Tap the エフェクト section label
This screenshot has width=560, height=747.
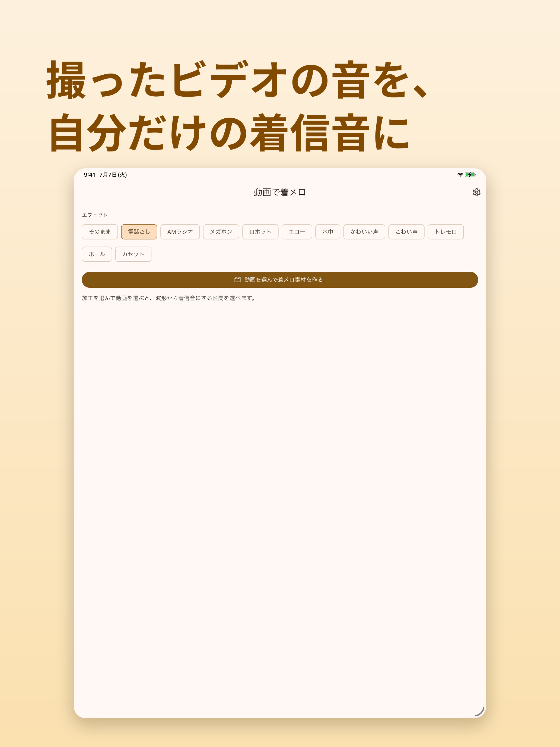(95, 215)
